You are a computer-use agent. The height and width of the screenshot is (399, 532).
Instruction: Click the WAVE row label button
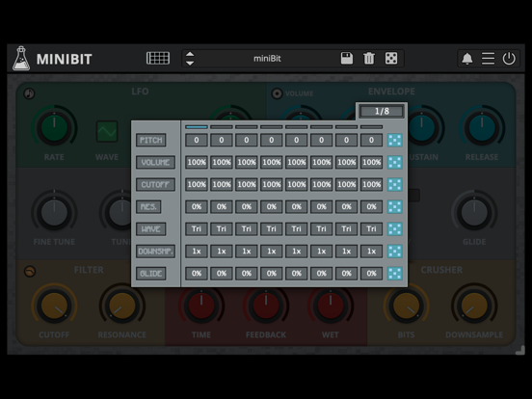pyautogui.click(x=151, y=229)
